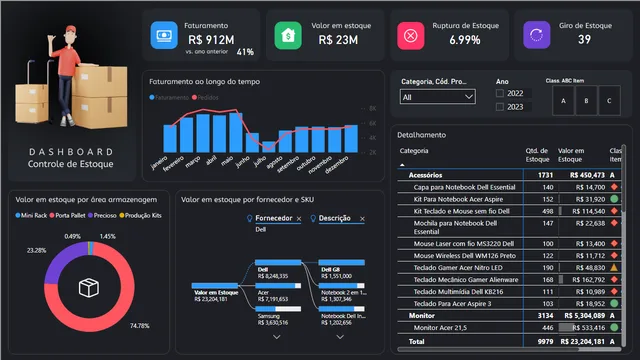
Task: Click the yellow triangle on Teclado Gamer Acer Nitro row
Action: (x=614, y=267)
